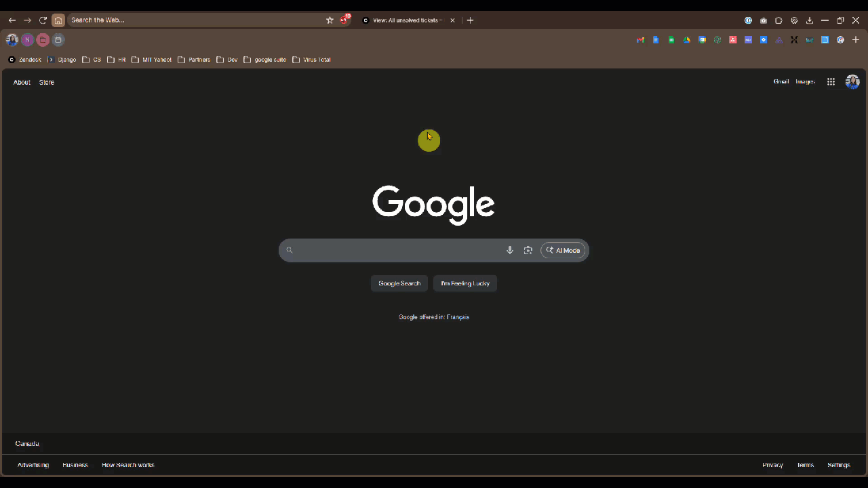Open the Gmail link on the page

click(781, 81)
